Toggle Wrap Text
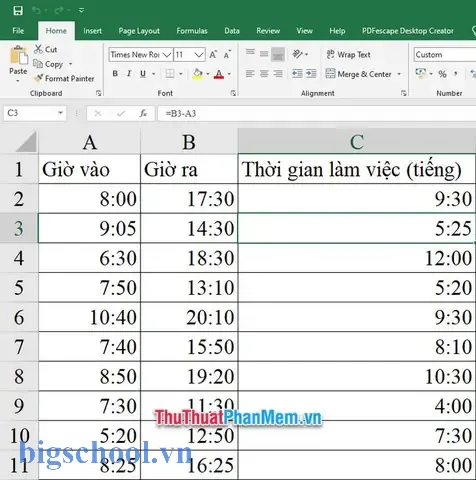Screen dimensions: 476x480 [348, 54]
